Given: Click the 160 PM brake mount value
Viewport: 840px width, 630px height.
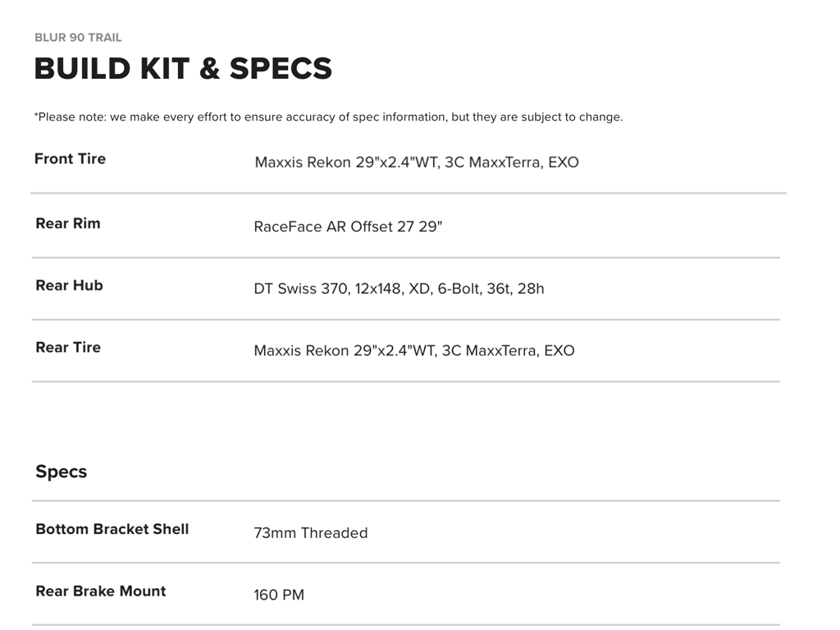Looking at the screenshot, I should point(279,595).
